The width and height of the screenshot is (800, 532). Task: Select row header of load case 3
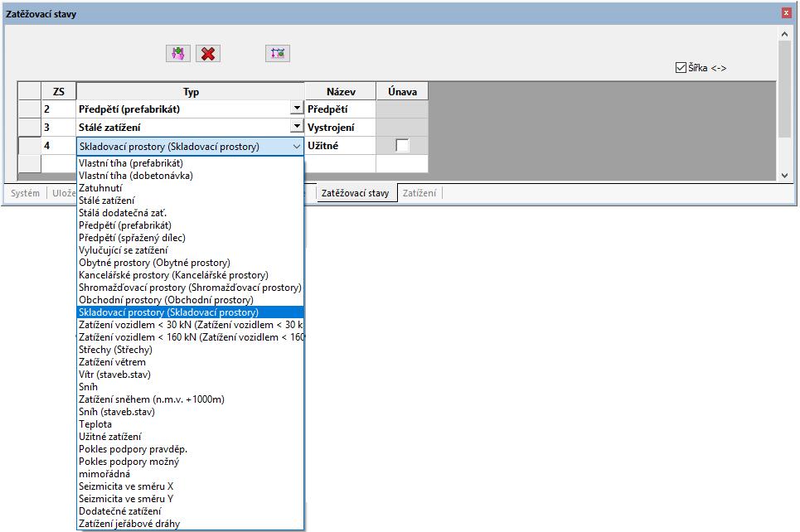30,127
